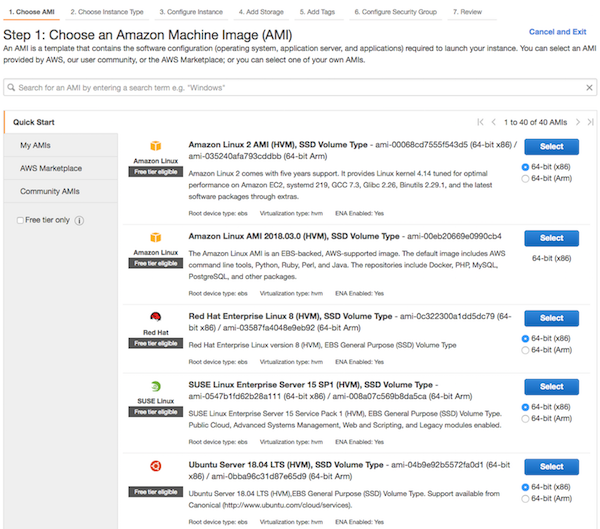The width and height of the screenshot is (600, 529).
Task: Click the Ubuntu Server 18.04 LTS title
Action: 286,465
